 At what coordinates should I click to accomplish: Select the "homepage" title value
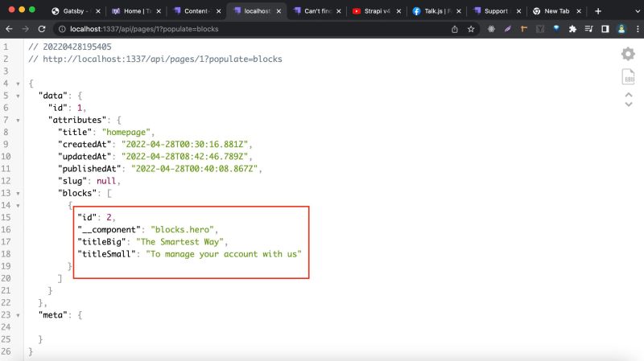[126, 132]
